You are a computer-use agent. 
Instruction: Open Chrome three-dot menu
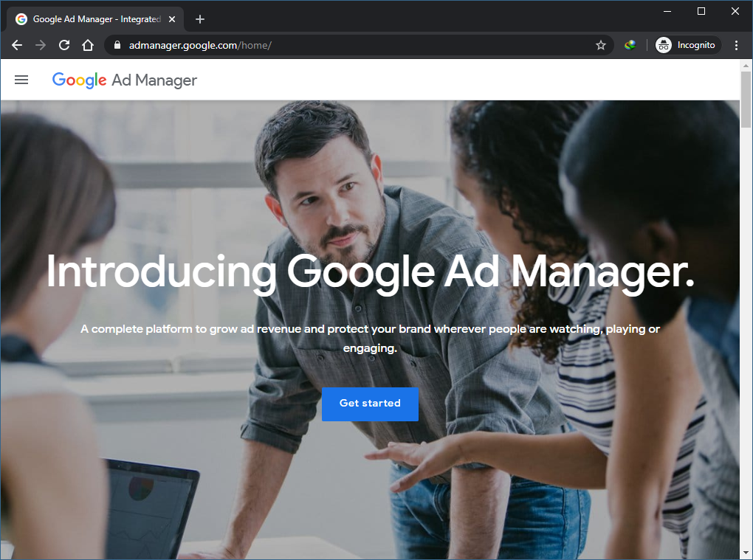(736, 45)
